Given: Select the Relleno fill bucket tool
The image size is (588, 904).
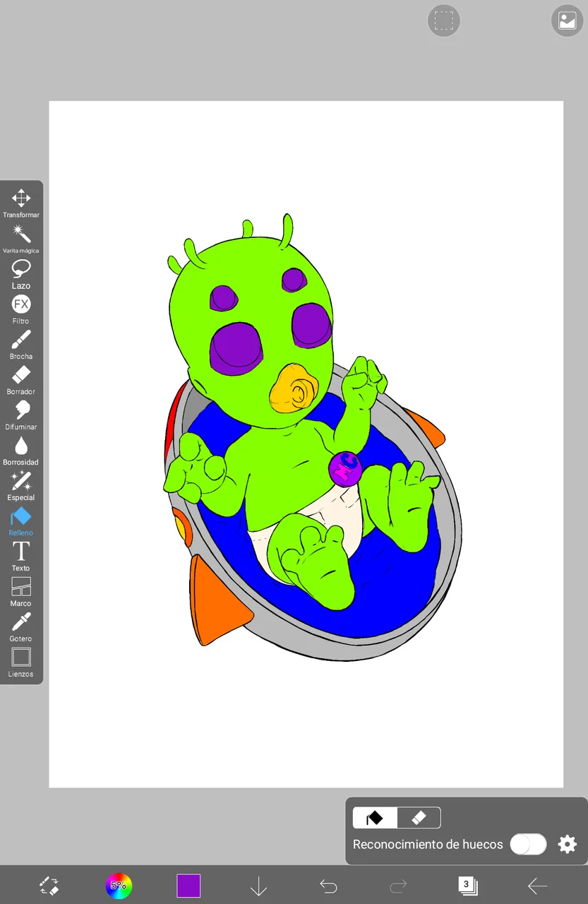Looking at the screenshot, I should tap(21, 521).
